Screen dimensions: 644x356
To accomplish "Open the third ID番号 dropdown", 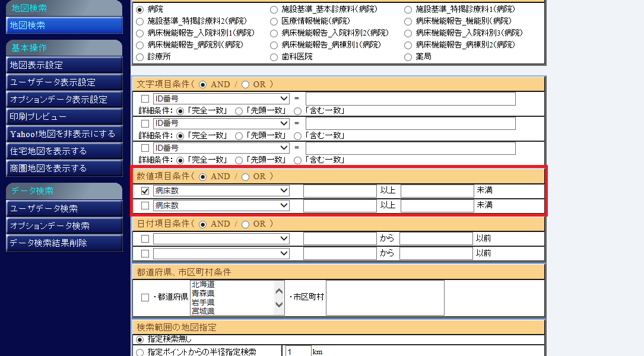I will (221, 148).
